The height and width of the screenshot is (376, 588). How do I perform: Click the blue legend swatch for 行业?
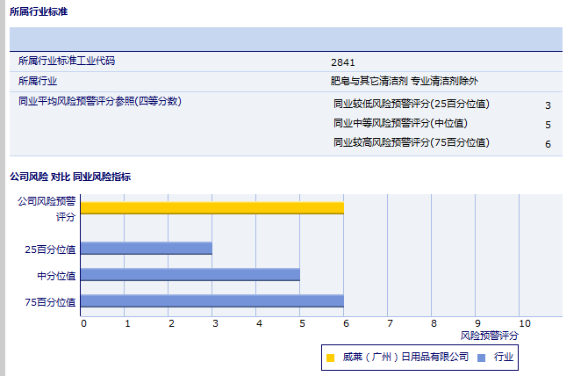(481, 358)
